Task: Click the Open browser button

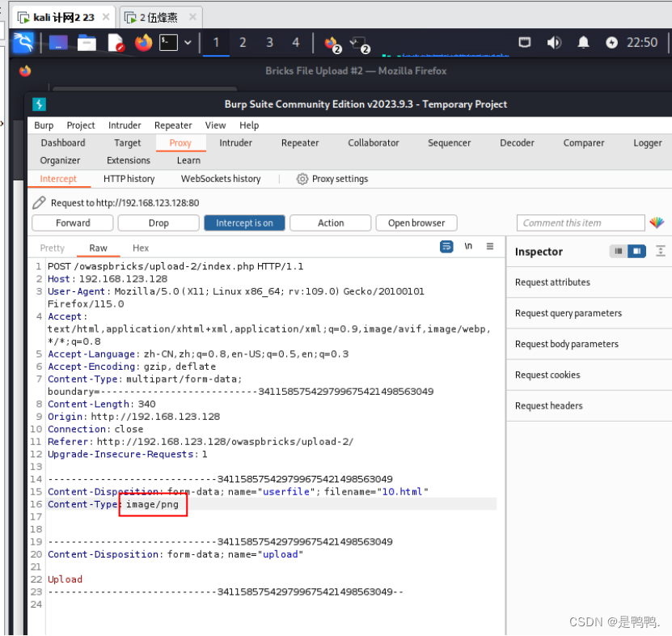Action: tap(416, 223)
